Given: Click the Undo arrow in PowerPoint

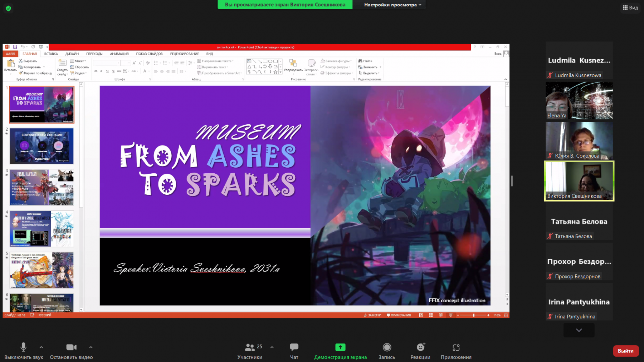Looking at the screenshot, I should coord(23,47).
